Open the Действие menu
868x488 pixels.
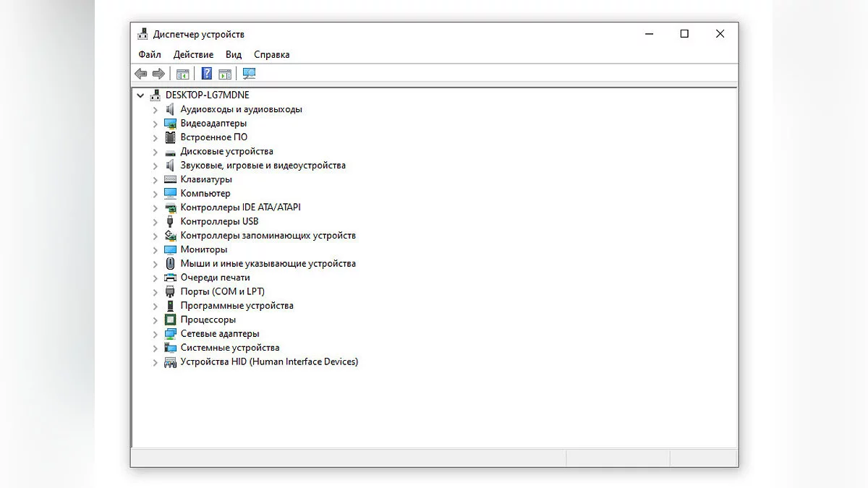coord(193,55)
